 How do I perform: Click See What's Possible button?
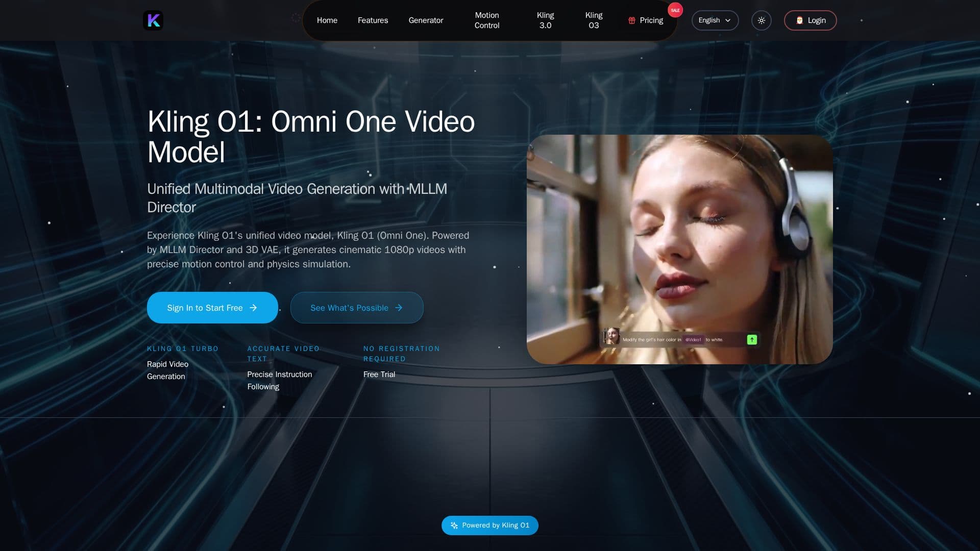click(x=357, y=308)
